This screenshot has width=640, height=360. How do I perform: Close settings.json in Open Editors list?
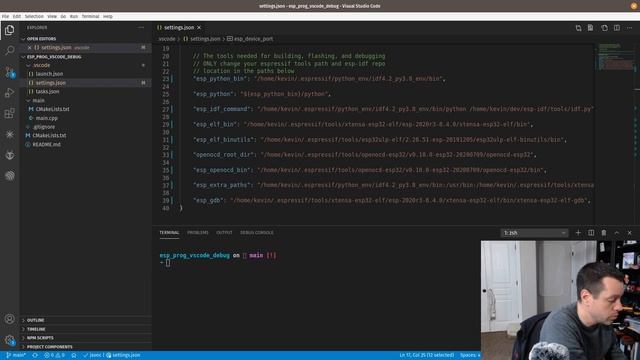tap(29, 47)
